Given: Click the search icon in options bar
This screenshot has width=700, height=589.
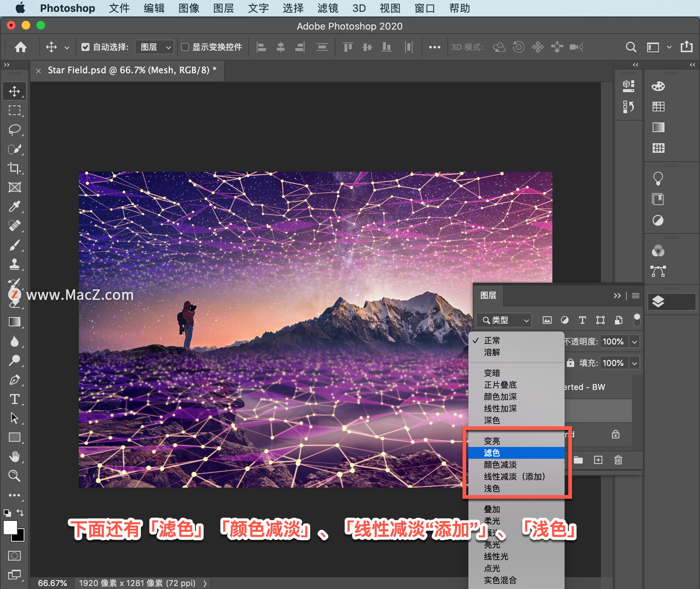Looking at the screenshot, I should [x=631, y=47].
